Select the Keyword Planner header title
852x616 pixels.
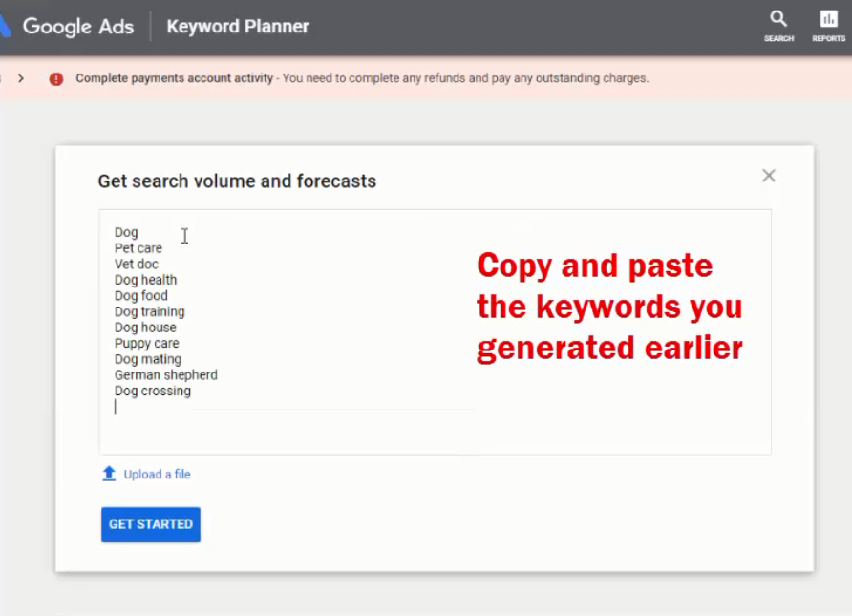[x=238, y=27]
